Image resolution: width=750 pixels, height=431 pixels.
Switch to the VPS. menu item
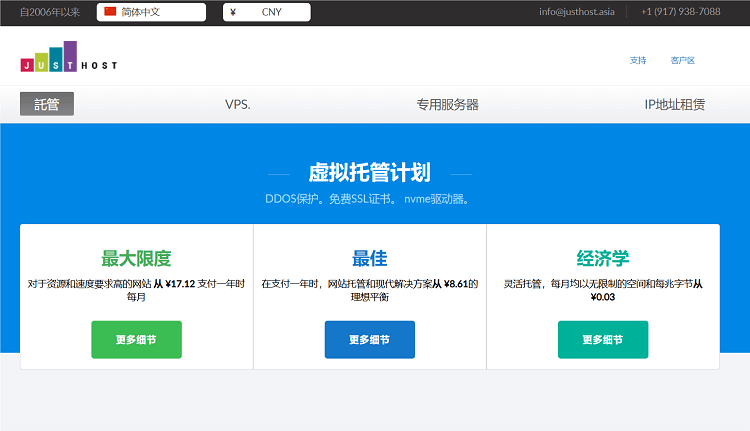pyautogui.click(x=238, y=104)
